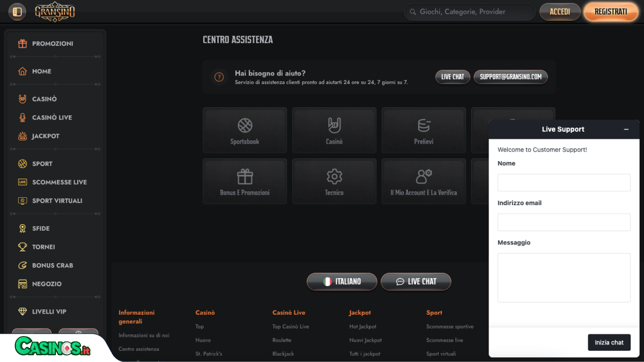Click the support@gransino.com email button

pos(510,77)
